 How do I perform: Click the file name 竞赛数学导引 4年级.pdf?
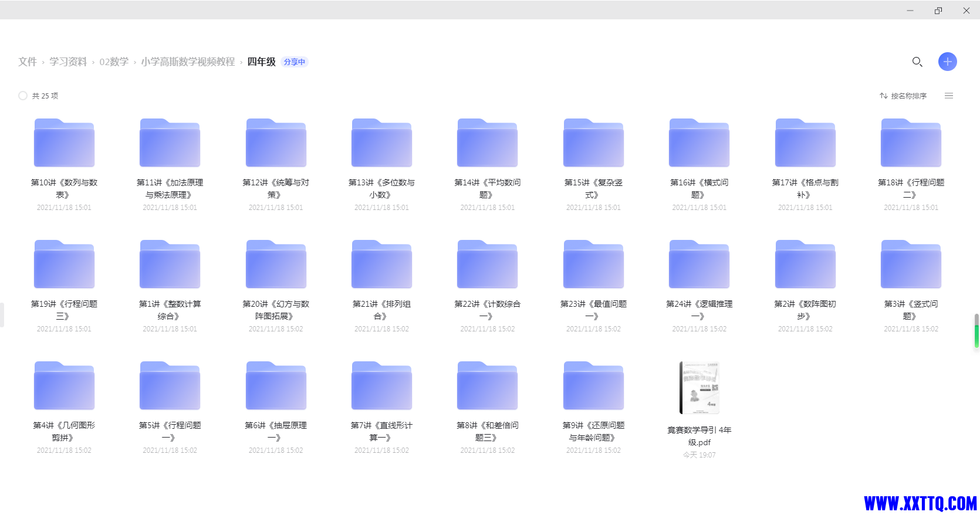[x=699, y=436]
